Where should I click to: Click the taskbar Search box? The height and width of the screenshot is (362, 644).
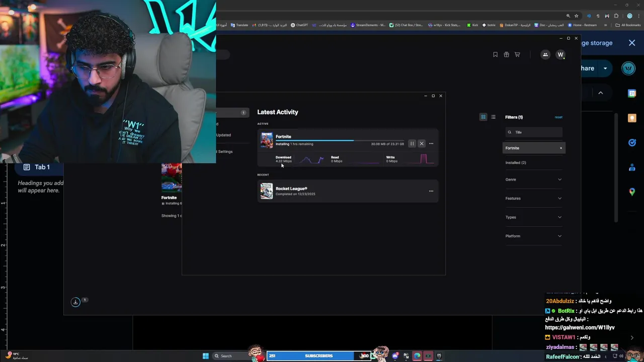tap(232, 356)
